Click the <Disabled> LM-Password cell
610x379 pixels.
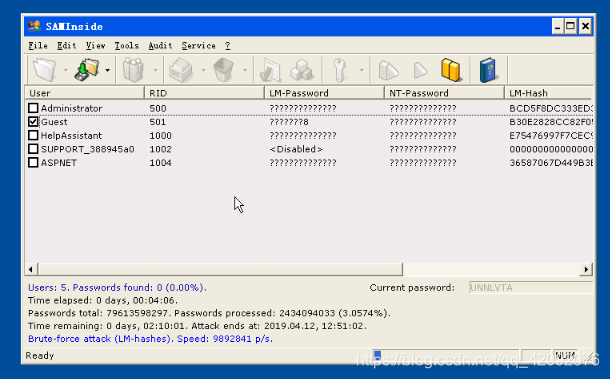pos(296,149)
